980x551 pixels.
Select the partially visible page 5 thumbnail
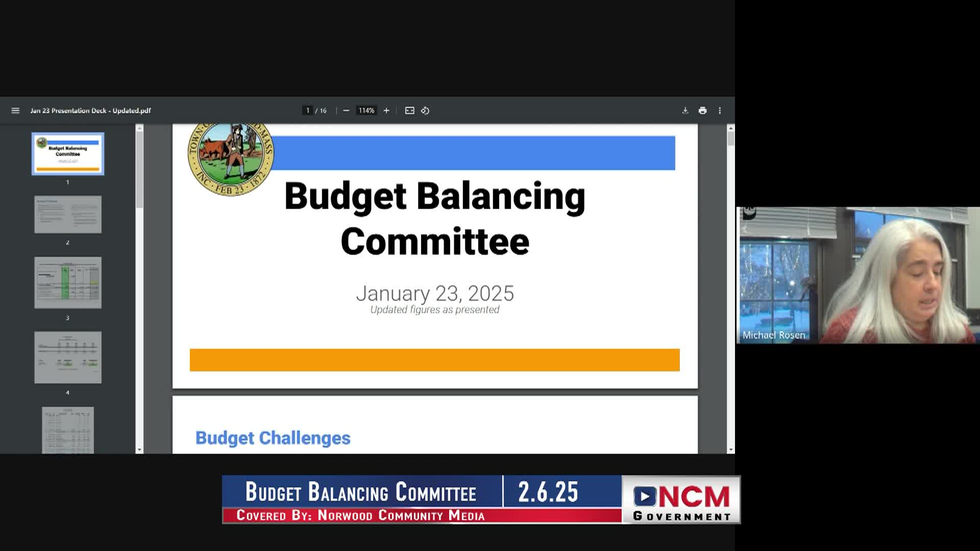point(68,430)
